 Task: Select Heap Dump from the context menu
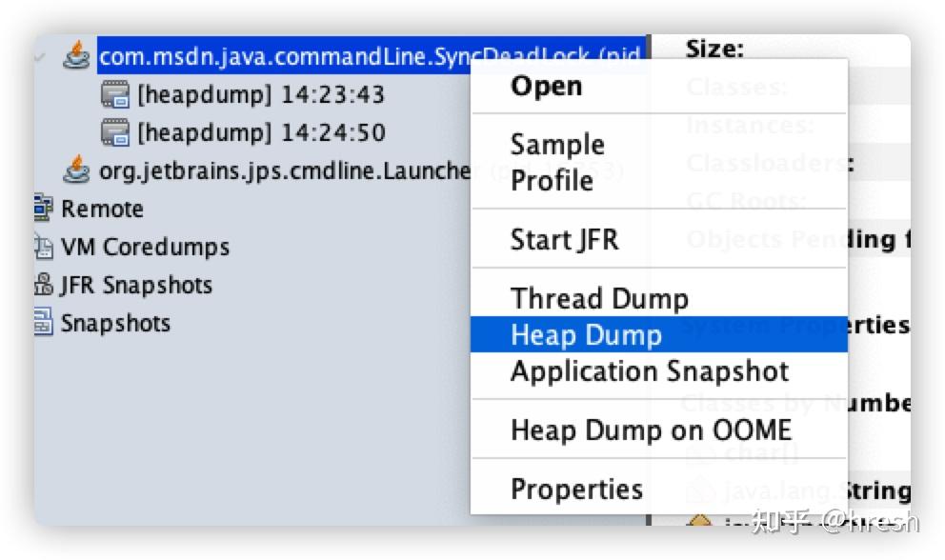[x=587, y=335]
